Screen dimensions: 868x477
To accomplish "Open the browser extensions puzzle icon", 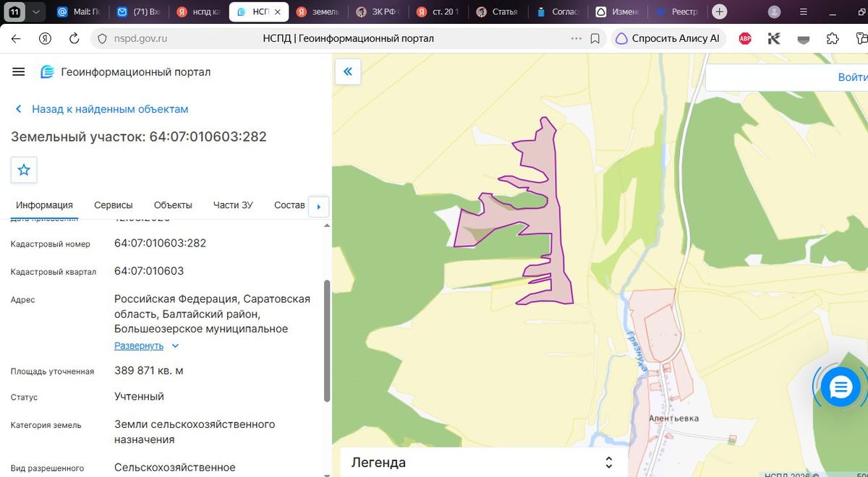I will [x=833, y=38].
